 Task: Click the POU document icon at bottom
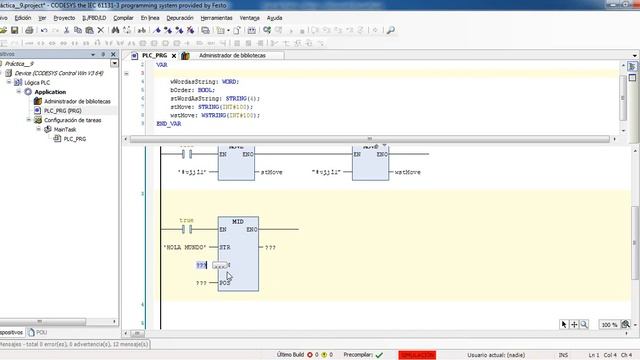(31, 332)
